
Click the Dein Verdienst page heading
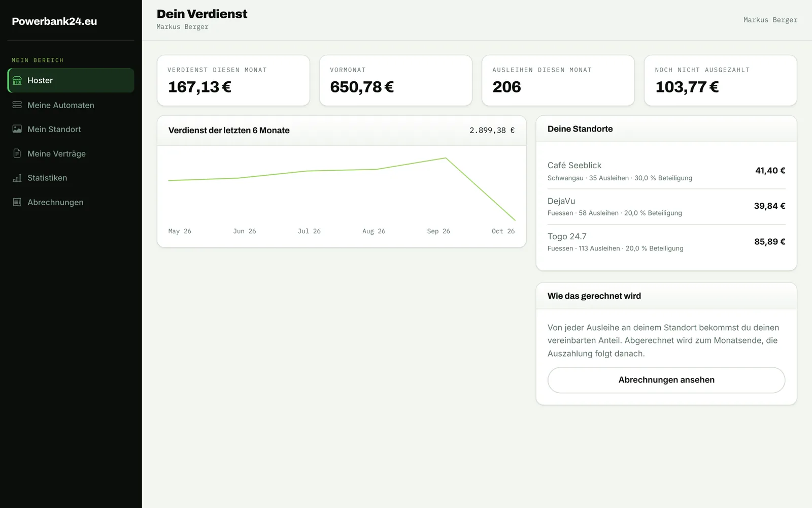tap(202, 14)
